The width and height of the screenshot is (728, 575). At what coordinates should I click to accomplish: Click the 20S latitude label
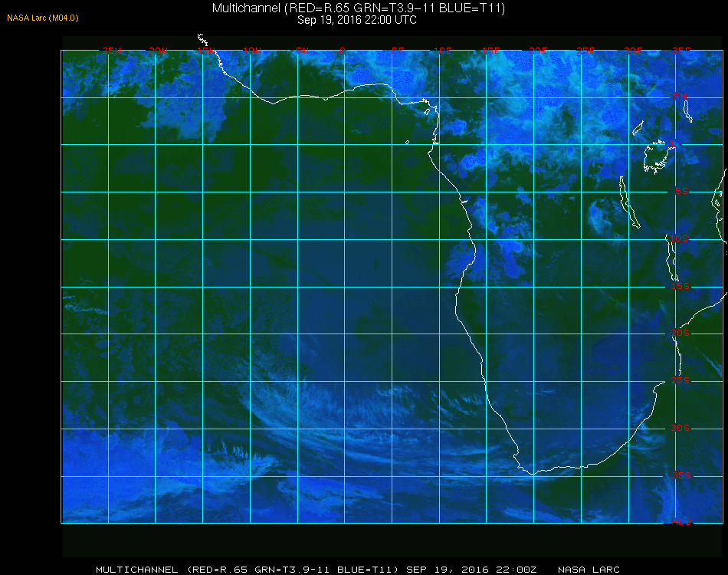[680, 333]
